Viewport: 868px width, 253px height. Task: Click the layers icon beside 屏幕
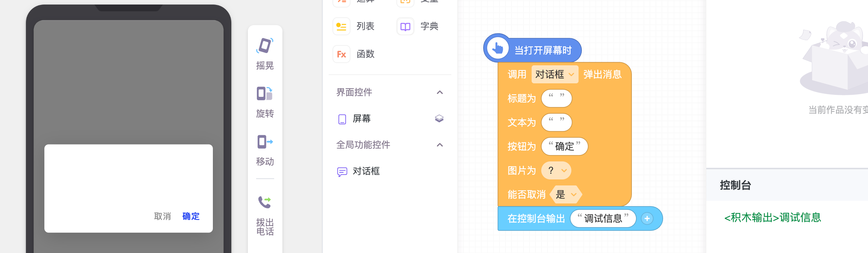click(x=439, y=119)
